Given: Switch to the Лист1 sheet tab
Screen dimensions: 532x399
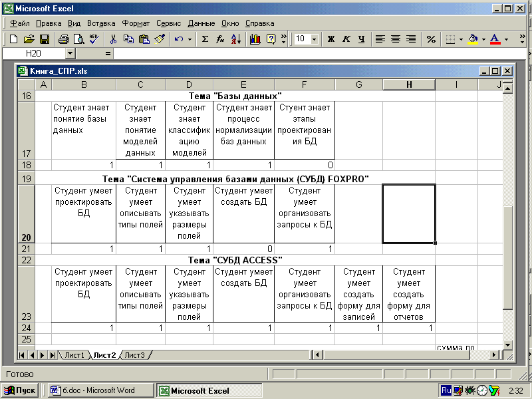Looking at the screenshot, I should point(74,355).
